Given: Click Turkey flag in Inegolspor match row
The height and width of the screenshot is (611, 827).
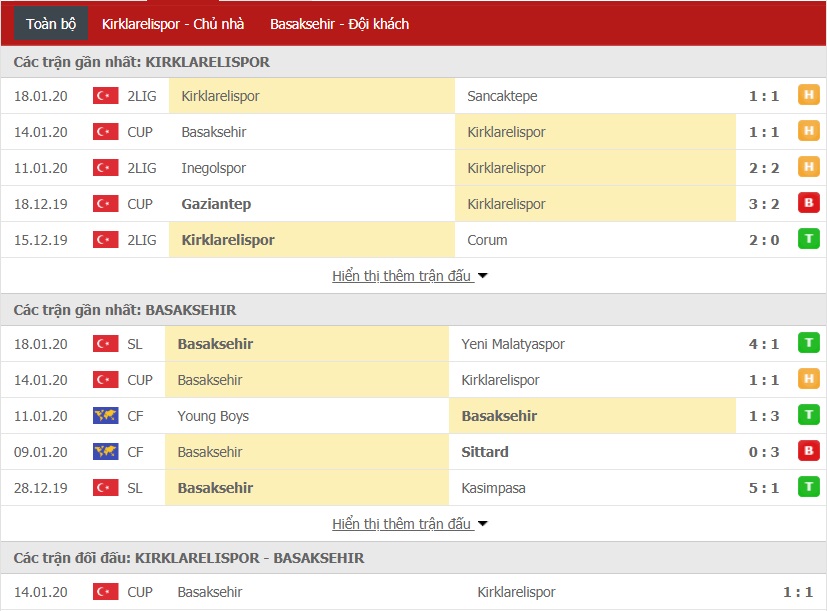Looking at the screenshot, I should point(105,168).
